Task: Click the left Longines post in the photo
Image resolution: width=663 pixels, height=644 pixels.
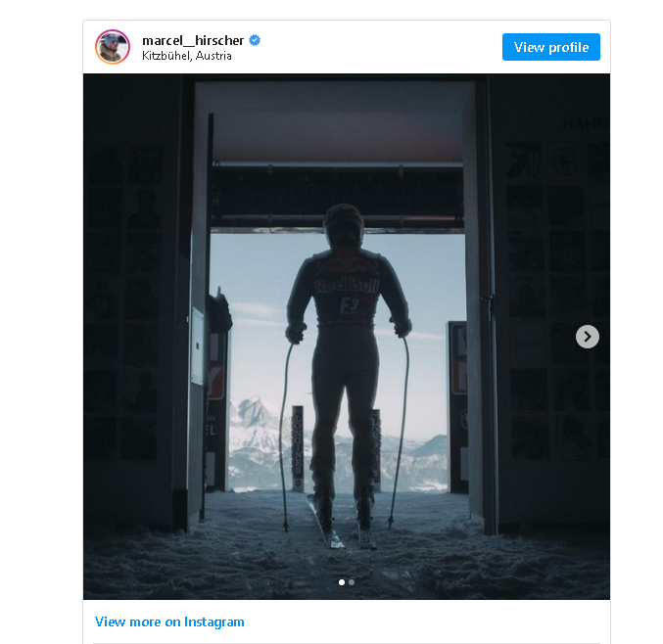Action: [298, 448]
